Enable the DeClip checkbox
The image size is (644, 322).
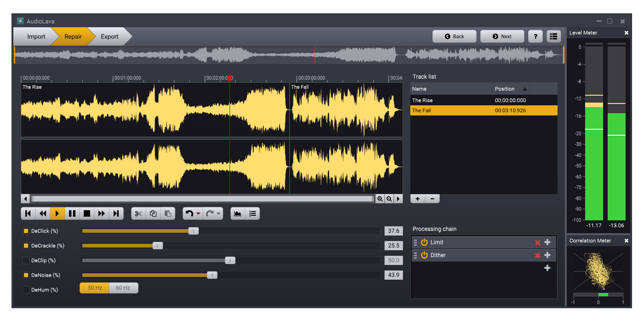pos(26,260)
